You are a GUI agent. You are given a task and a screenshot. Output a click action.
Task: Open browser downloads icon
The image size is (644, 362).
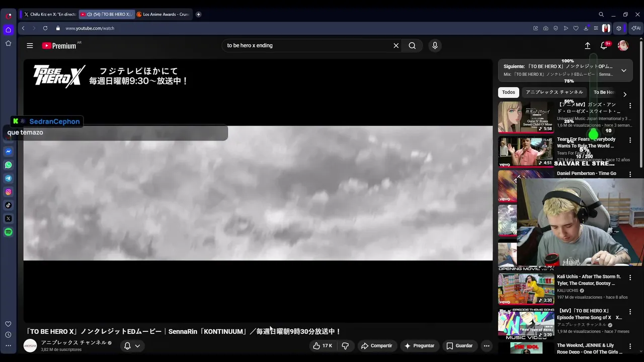586,28
